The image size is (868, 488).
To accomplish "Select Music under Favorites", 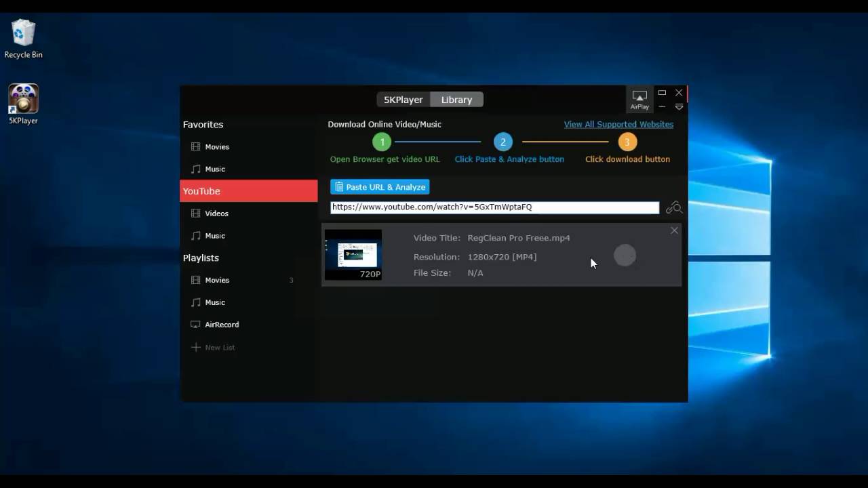I will point(214,169).
